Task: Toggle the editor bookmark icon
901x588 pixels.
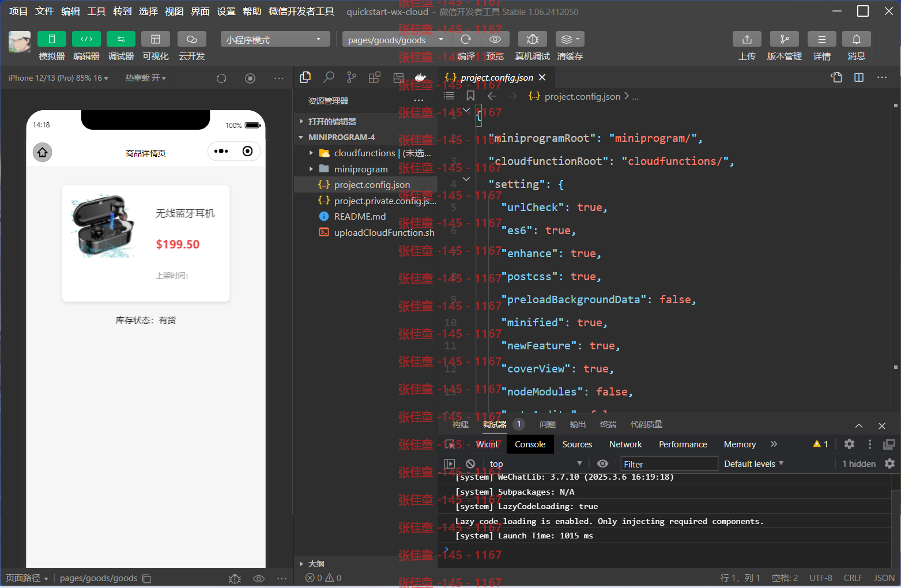Action: click(470, 96)
